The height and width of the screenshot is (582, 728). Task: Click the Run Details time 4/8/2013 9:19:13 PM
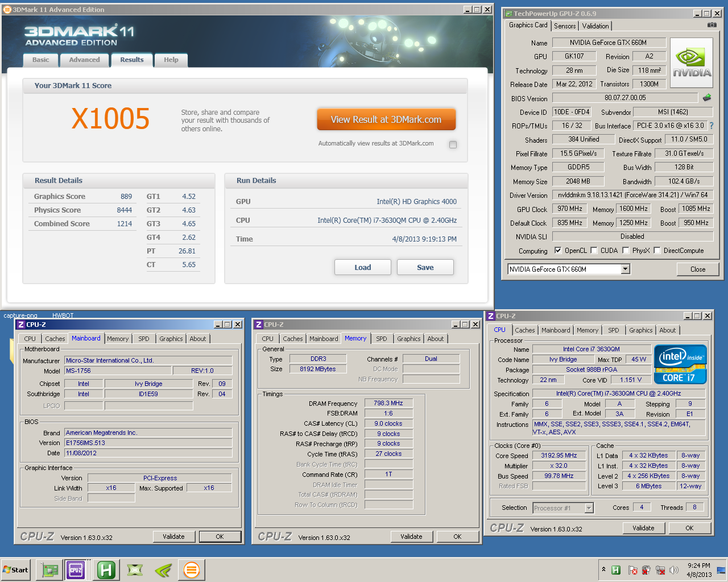click(424, 239)
